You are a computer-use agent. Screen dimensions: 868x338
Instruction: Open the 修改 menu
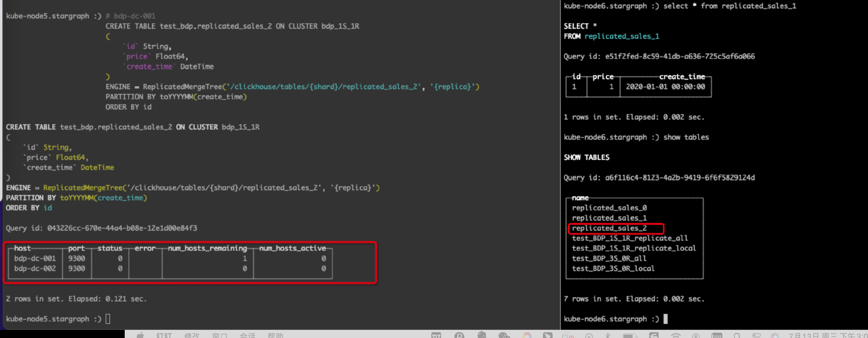tap(192, 335)
